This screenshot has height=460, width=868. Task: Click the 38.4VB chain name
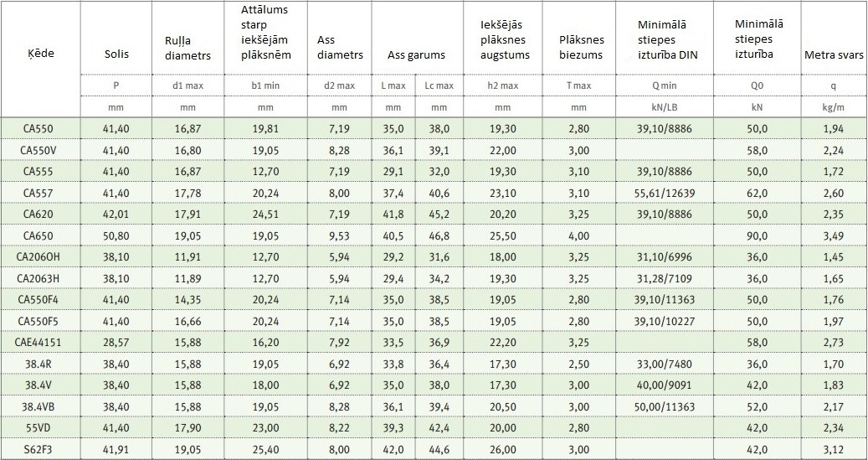point(39,407)
